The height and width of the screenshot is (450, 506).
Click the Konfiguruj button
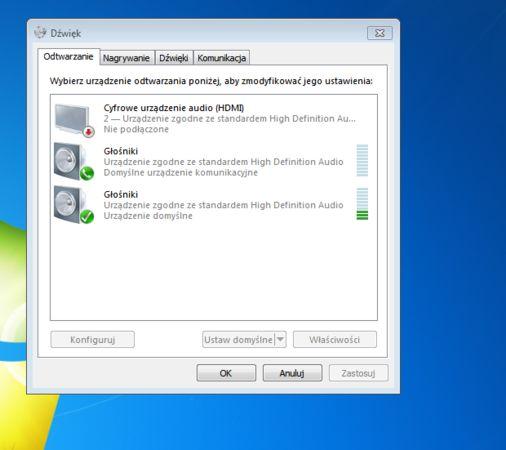click(93, 339)
